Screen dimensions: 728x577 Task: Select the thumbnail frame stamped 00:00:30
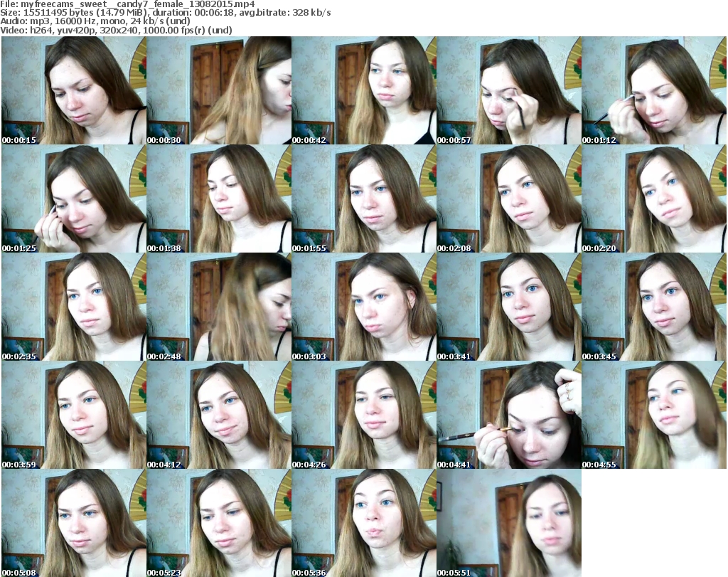[219, 90]
